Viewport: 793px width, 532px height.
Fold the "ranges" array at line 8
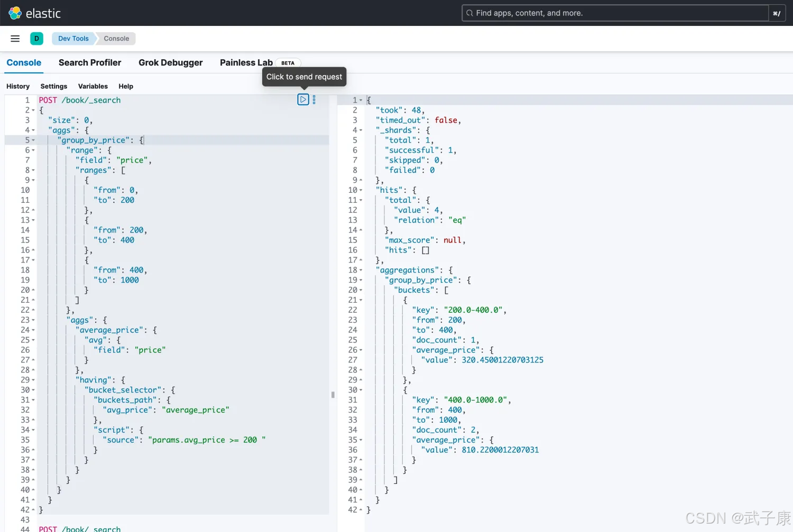[33, 171]
